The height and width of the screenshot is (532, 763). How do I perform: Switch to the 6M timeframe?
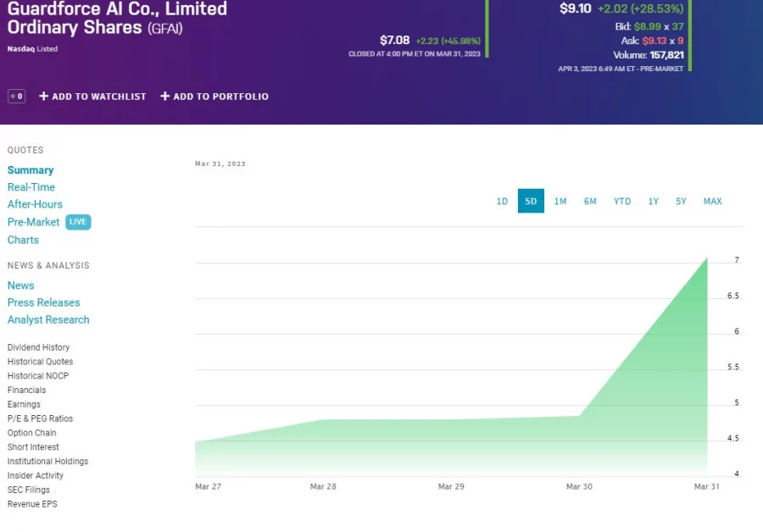[x=590, y=201]
